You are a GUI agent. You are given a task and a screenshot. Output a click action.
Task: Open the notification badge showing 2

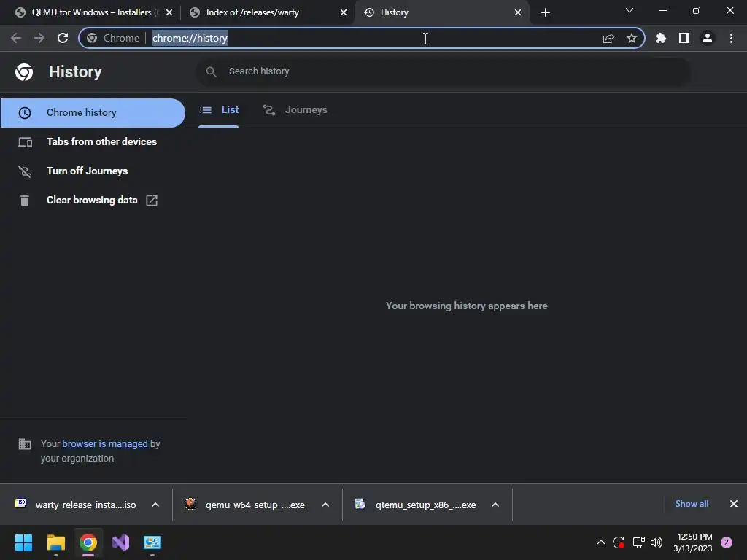pyautogui.click(x=727, y=542)
